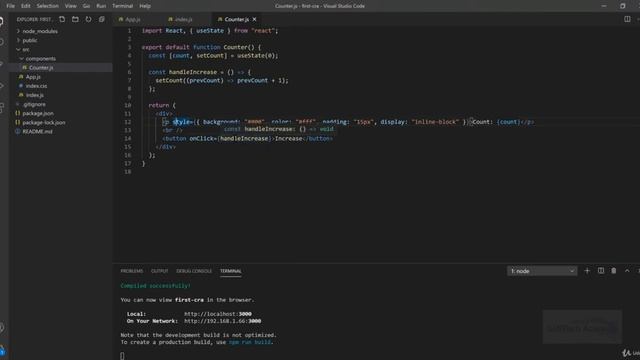The image size is (640, 360).
Task: Open .gitignore in the file tree
Action: tap(34, 104)
